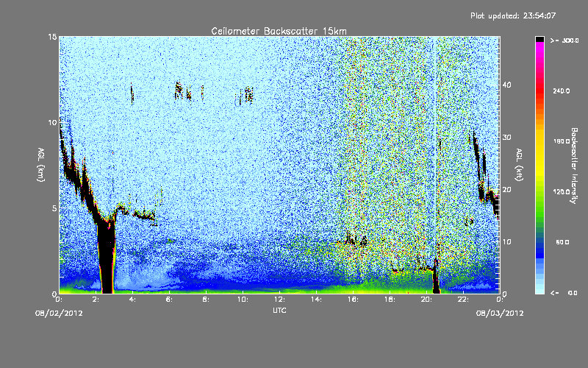
Task: Click the black top segment of the colorbar
Action: click(539, 39)
